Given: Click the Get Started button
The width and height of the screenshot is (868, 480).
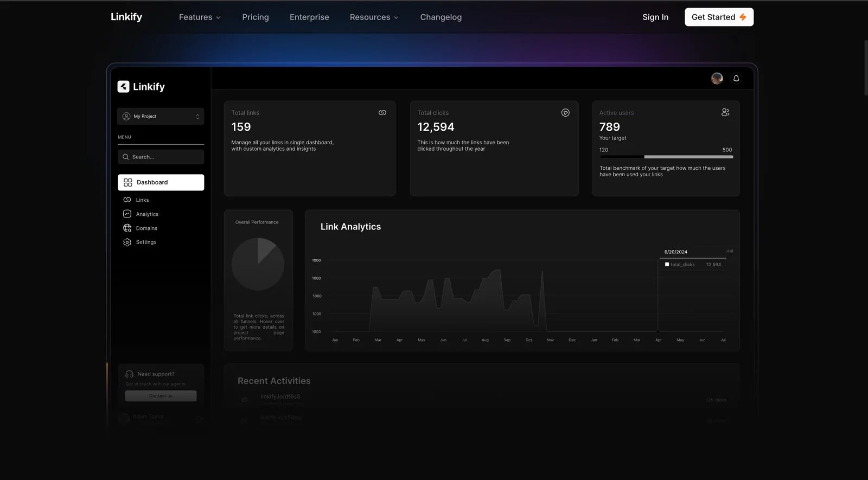Looking at the screenshot, I should click(719, 17).
